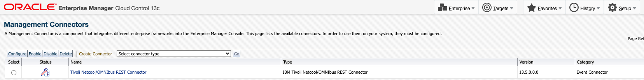Open the Tivoli Netcool/OMNIbus REST Connector link
Viewport: 644px width, 80px height.
108,72
